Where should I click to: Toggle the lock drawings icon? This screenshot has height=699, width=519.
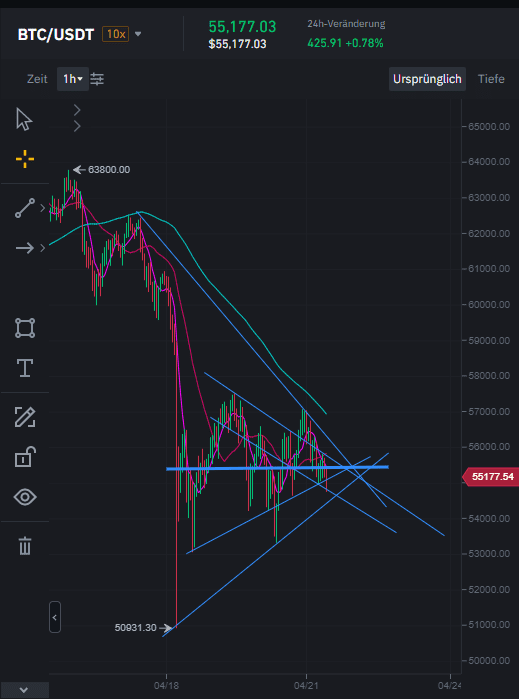[25, 457]
